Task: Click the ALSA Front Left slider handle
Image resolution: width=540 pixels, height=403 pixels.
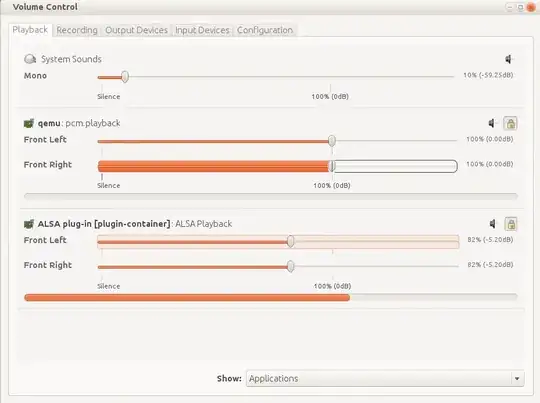Action: [x=291, y=241]
